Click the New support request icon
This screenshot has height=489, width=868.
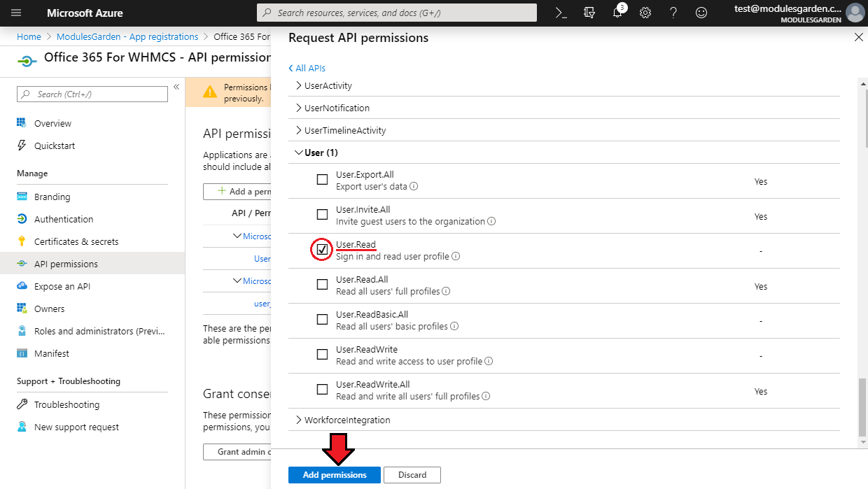point(22,427)
